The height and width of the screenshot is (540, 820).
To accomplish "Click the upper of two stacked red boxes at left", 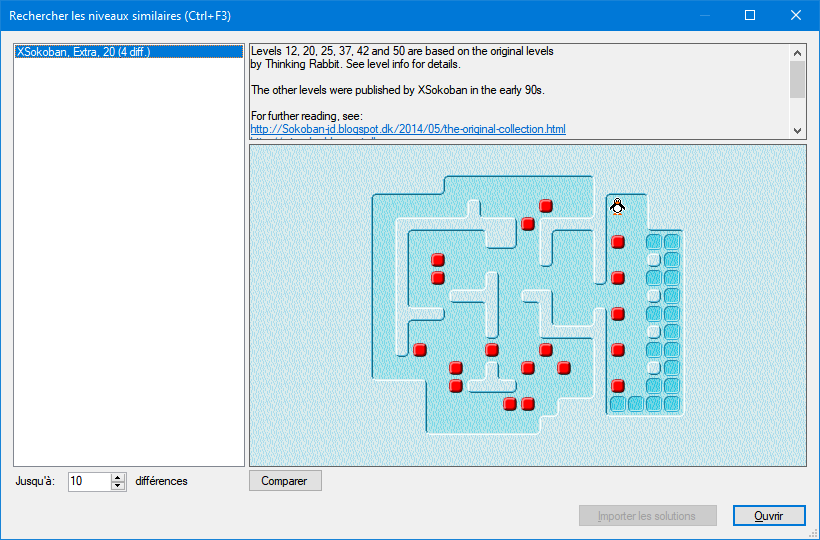I will [438, 260].
